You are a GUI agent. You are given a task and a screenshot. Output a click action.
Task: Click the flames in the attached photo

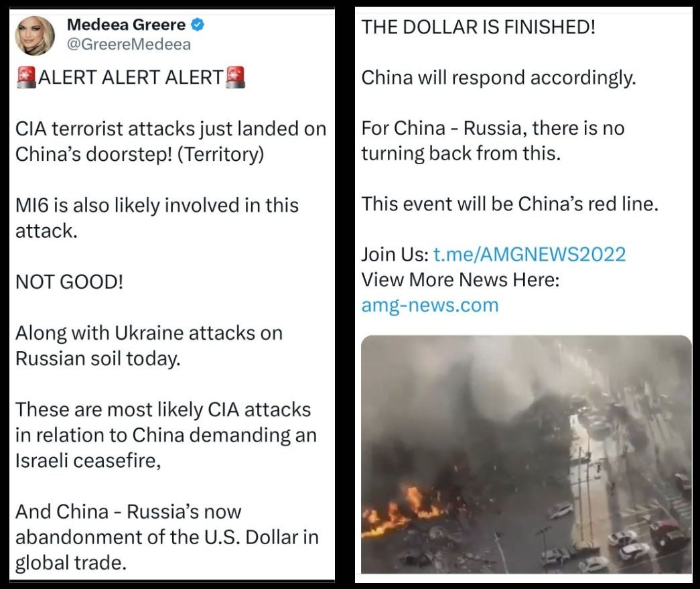[404, 509]
